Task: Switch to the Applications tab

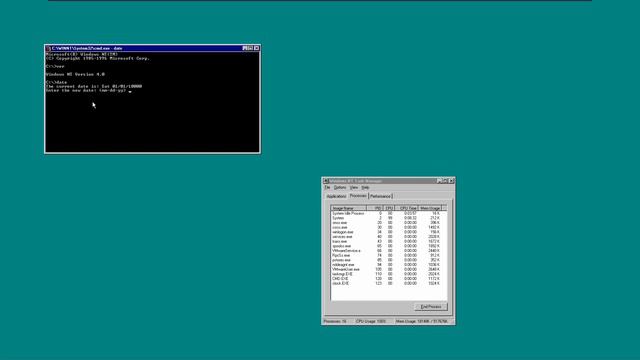Action: click(x=336, y=196)
